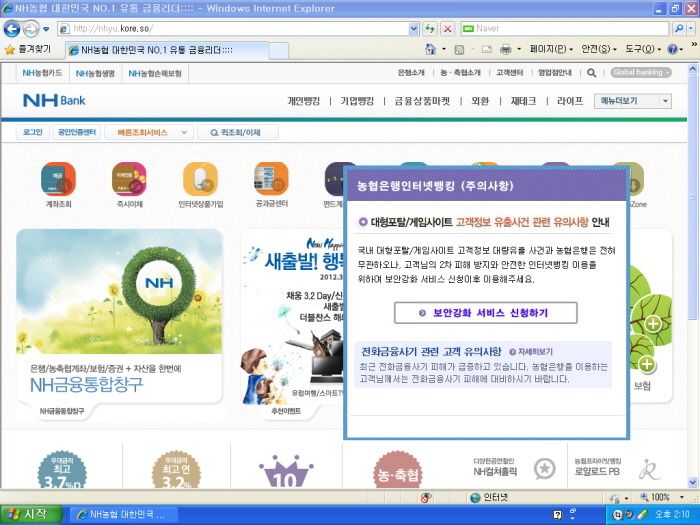The height and width of the screenshot is (525, 700).
Task: Click the 최고 연 3.2% rate badge
Action: click(x=176, y=470)
